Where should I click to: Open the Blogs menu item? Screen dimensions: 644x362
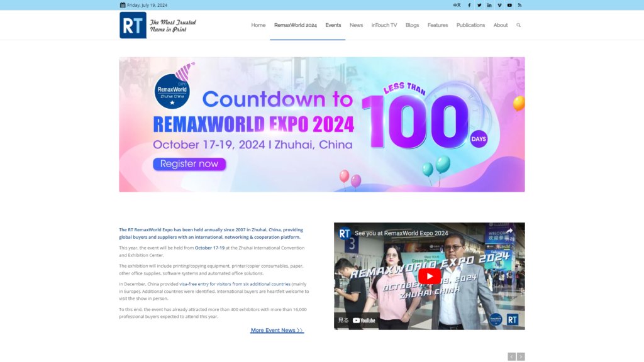[x=412, y=25]
